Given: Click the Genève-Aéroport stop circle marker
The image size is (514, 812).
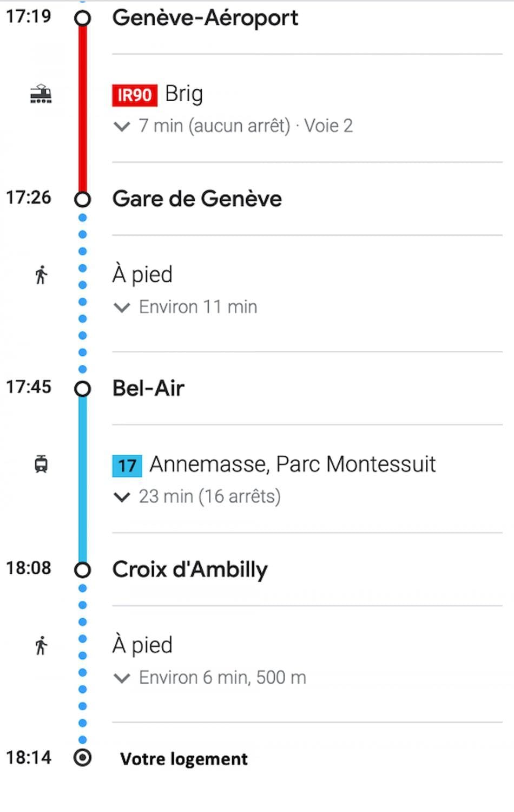Looking at the screenshot, I should pyautogui.click(x=82, y=18).
